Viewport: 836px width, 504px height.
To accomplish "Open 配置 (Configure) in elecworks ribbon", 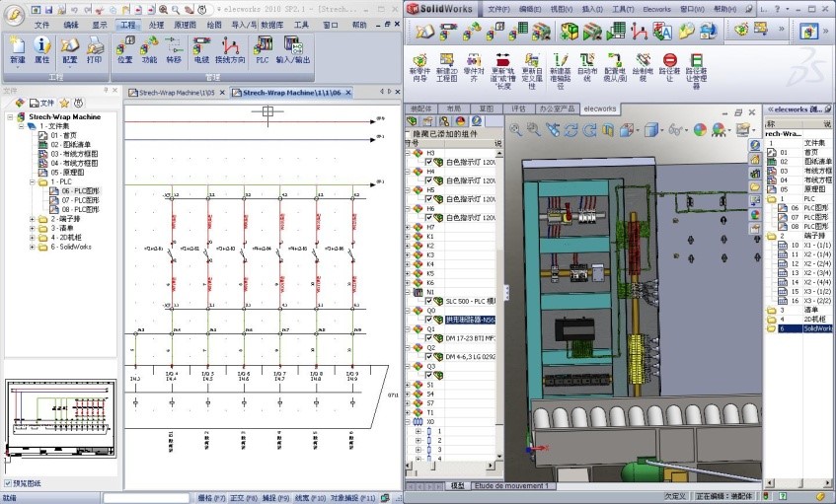I will click(70, 50).
